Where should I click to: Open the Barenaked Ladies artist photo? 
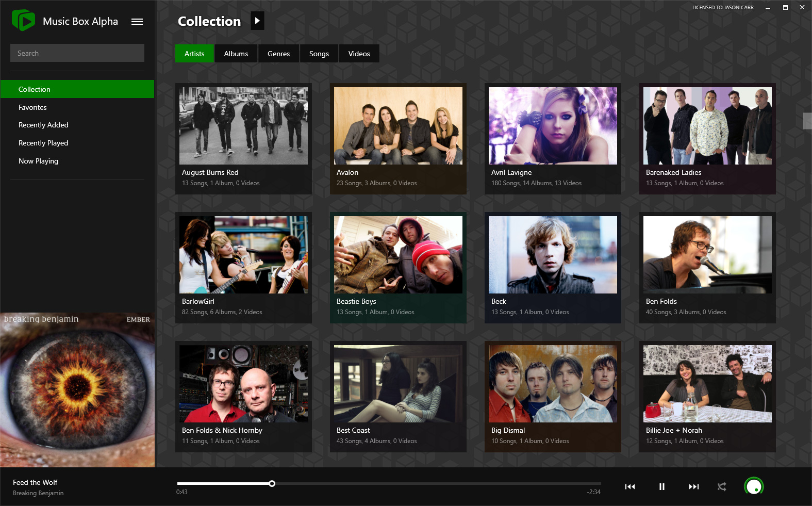707,126
